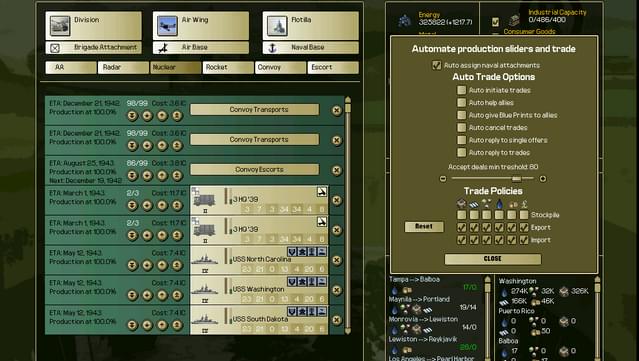This screenshot has width=639, height=361.
Task: Tick the Auto help allies checkbox
Action: point(461,103)
